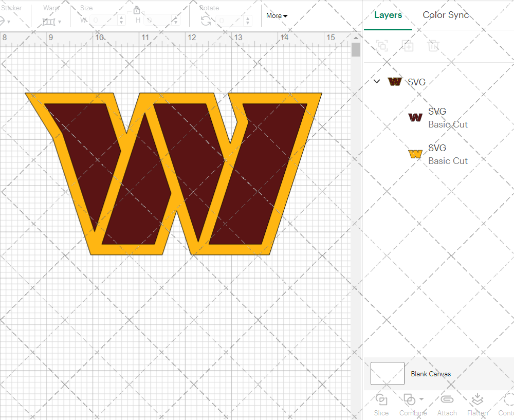Toggle the size lock aspect ratio padlock
514x420 pixels.
[137, 10]
